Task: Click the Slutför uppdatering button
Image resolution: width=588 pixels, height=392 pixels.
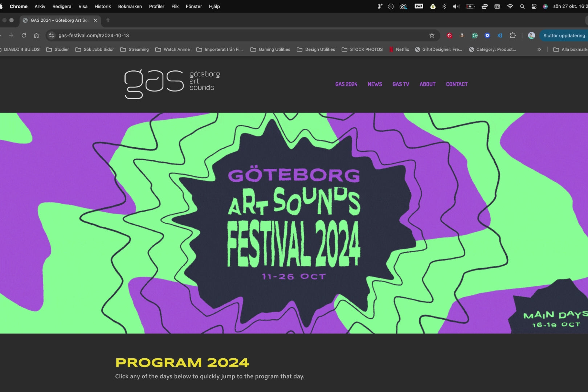Action: point(564,36)
